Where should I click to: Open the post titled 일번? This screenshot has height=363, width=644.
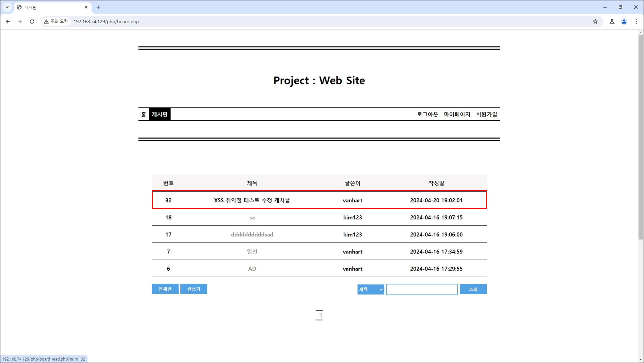click(252, 252)
